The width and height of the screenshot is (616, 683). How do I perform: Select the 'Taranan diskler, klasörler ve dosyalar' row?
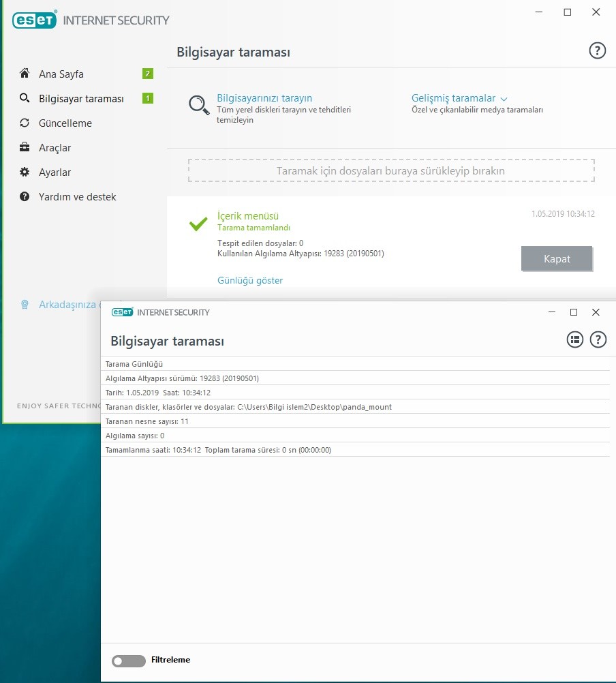pyautogui.click(x=355, y=407)
